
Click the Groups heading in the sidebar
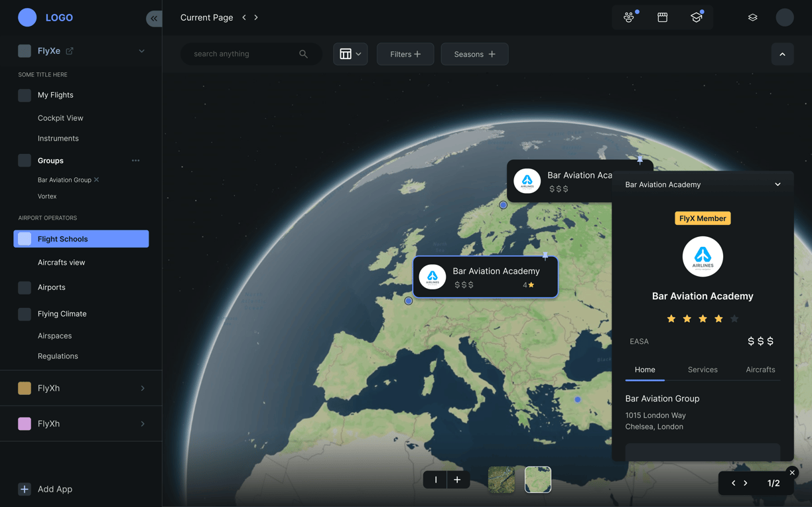(50, 161)
